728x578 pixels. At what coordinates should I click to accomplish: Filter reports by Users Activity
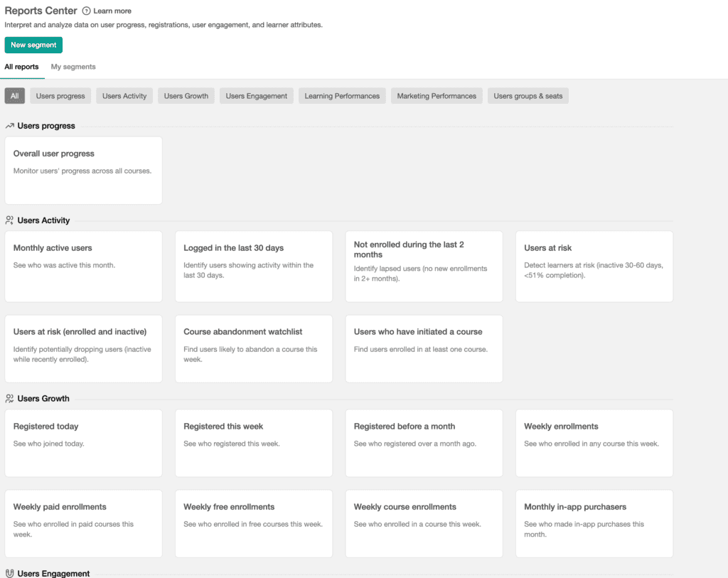124,96
